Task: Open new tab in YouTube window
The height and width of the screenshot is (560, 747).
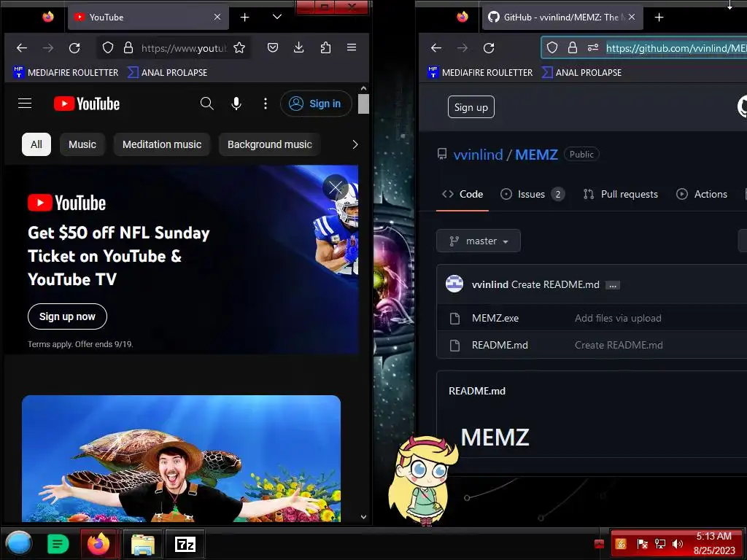Action: 244,17
